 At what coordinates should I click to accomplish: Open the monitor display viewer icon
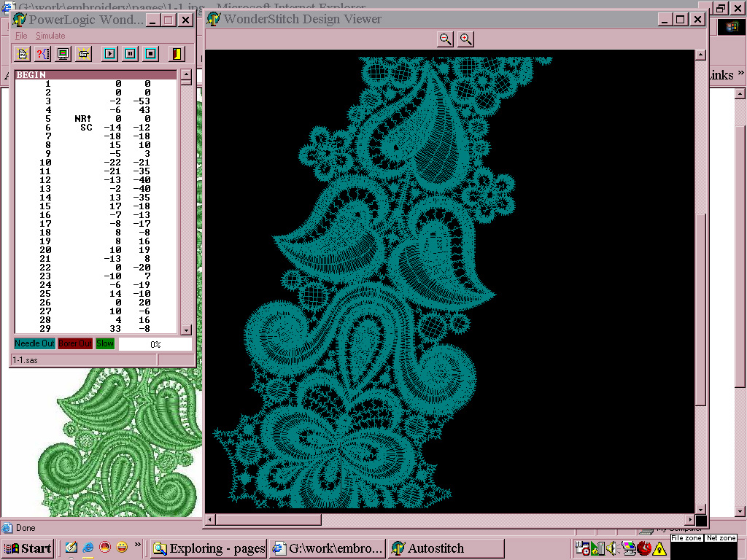[63, 53]
